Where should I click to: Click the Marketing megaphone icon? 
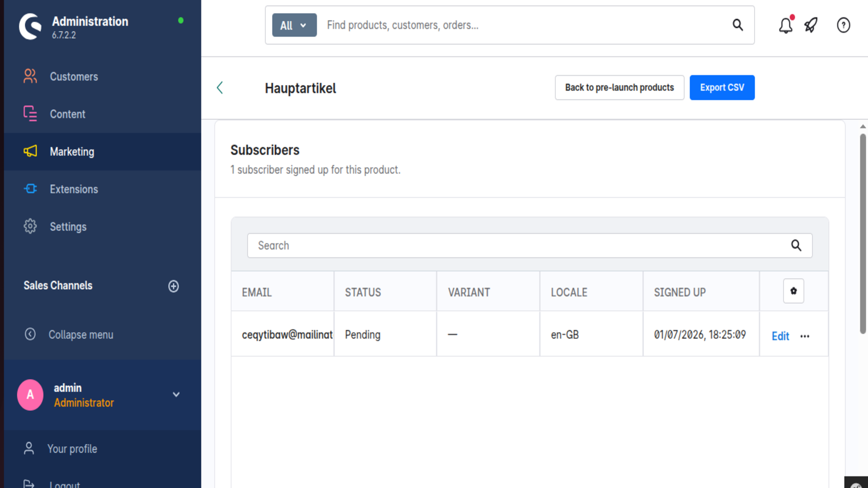click(30, 151)
